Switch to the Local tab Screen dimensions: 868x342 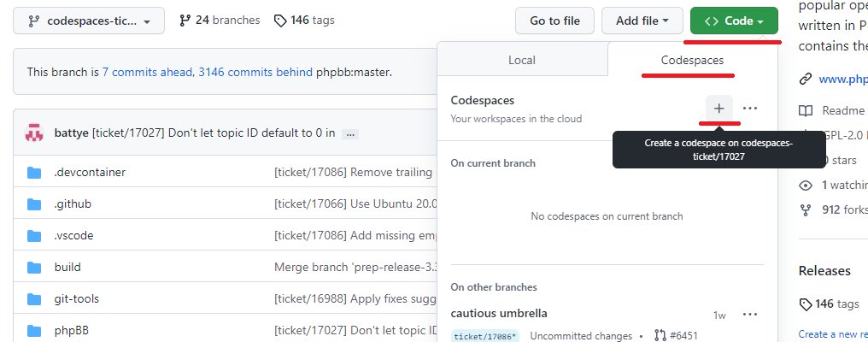coord(522,60)
